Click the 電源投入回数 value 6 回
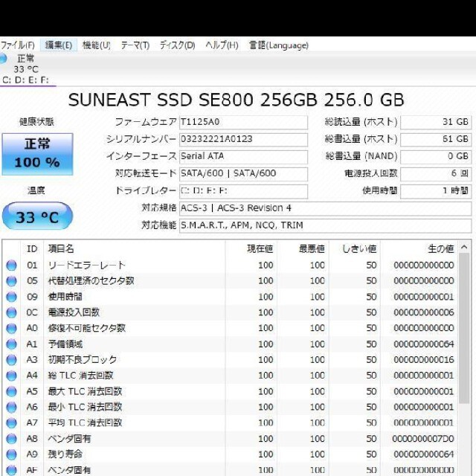 tap(436, 174)
